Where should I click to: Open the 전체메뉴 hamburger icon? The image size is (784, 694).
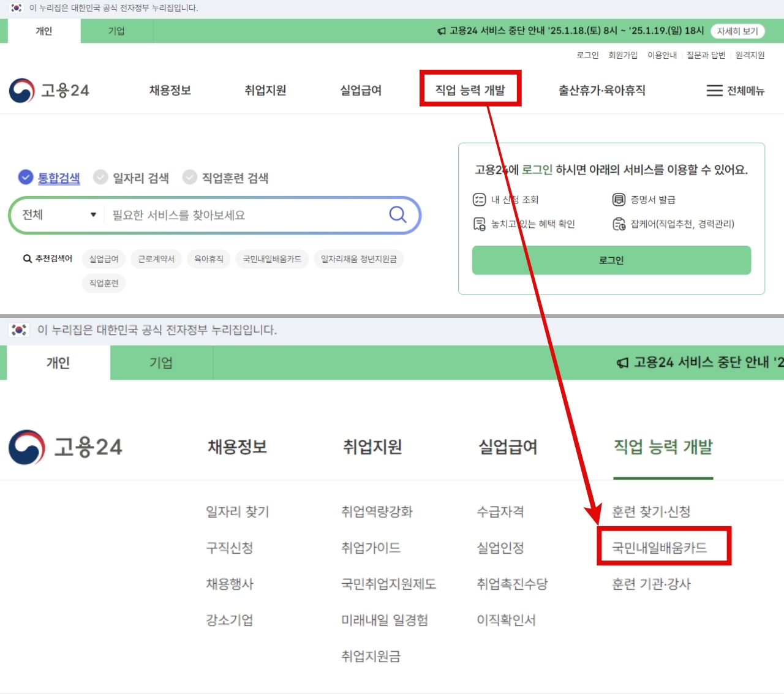click(x=714, y=91)
